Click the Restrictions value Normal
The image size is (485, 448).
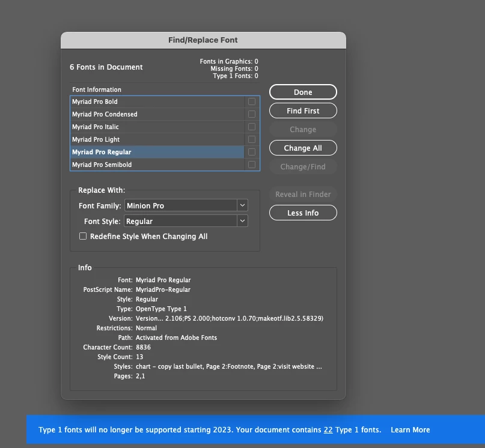click(146, 328)
